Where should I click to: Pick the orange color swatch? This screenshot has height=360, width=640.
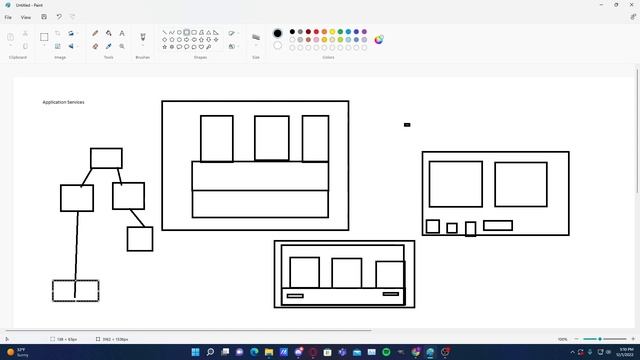tap(324, 32)
